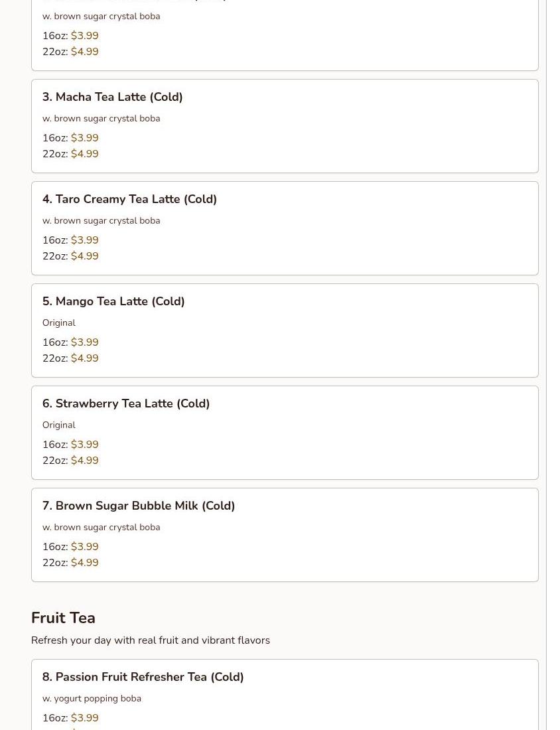The height and width of the screenshot is (730, 560).
Task: Click the Macha Tea Latte (Cold) title
Action: [112, 97]
